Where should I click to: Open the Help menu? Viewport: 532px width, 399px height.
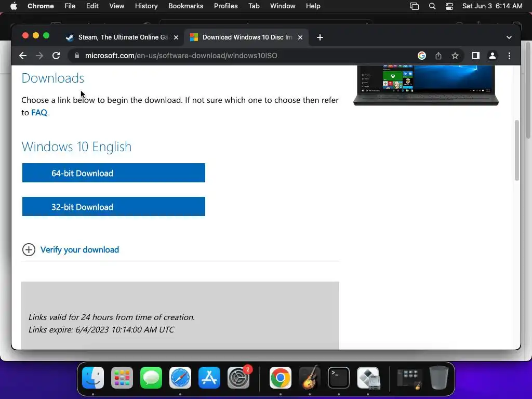(313, 6)
